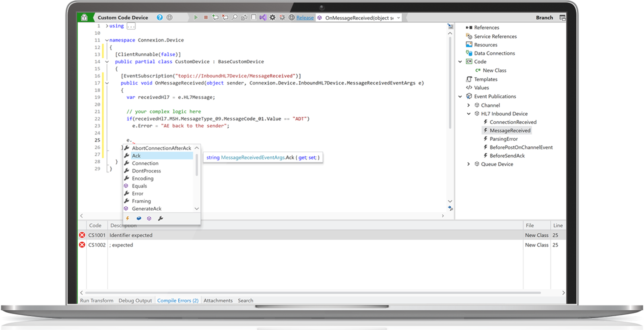Collapse the namespace fold arrow on line 11
Screen dimensions: 644x330
107,40
